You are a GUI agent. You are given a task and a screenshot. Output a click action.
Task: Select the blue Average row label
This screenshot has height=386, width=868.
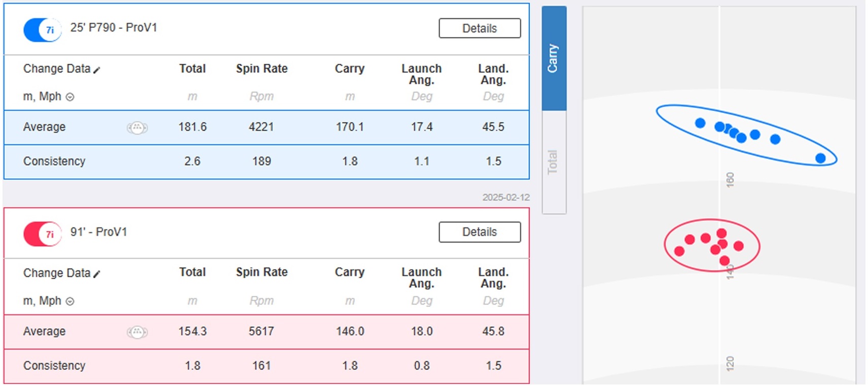click(45, 127)
